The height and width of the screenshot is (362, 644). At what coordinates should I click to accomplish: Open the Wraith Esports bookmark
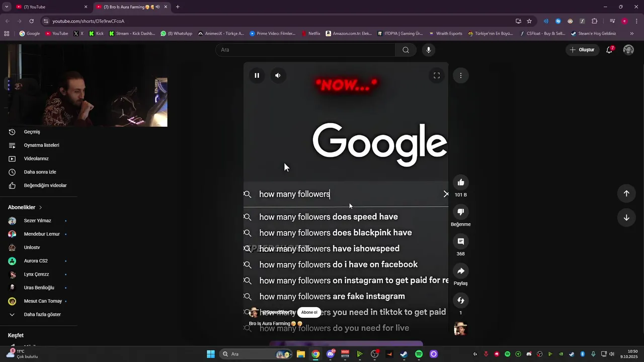coord(445,34)
